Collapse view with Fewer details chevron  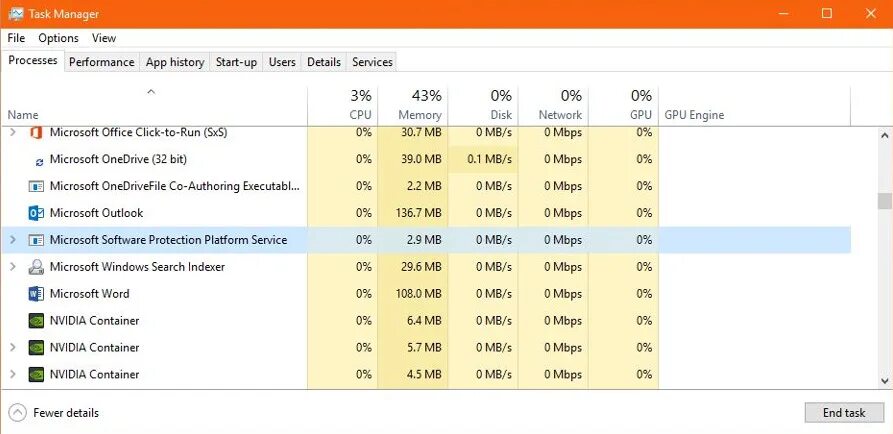click(17, 413)
